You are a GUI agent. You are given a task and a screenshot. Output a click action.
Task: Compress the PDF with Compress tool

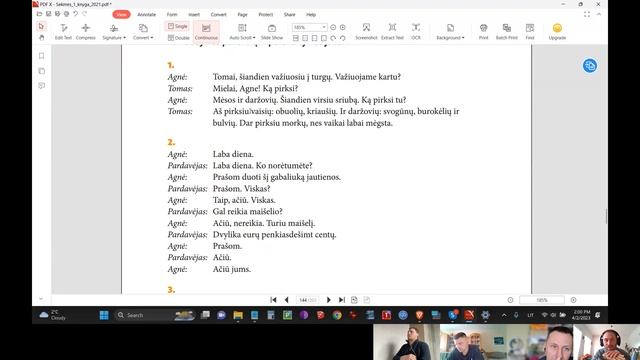click(x=86, y=31)
